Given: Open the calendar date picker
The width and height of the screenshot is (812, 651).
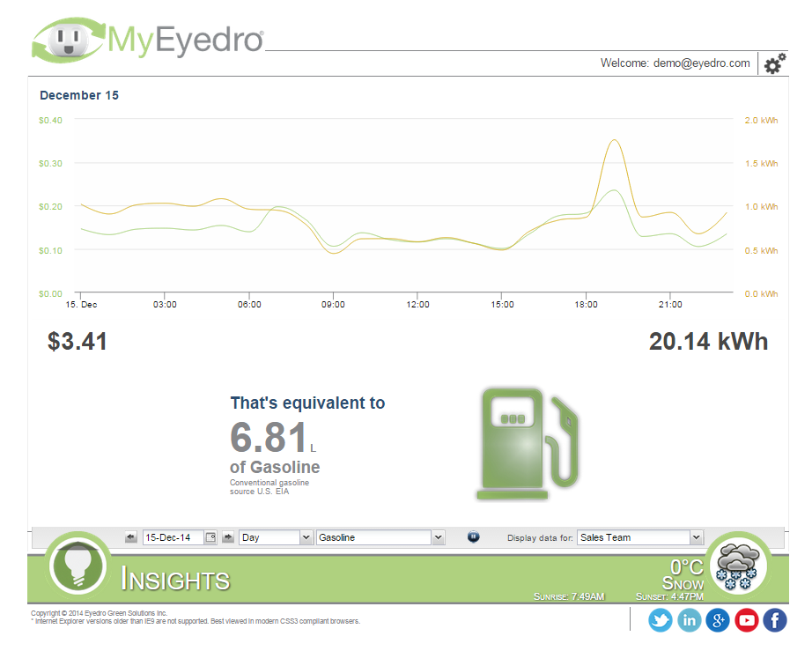Looking at the screenshot, I should click(x=210, y=537).
